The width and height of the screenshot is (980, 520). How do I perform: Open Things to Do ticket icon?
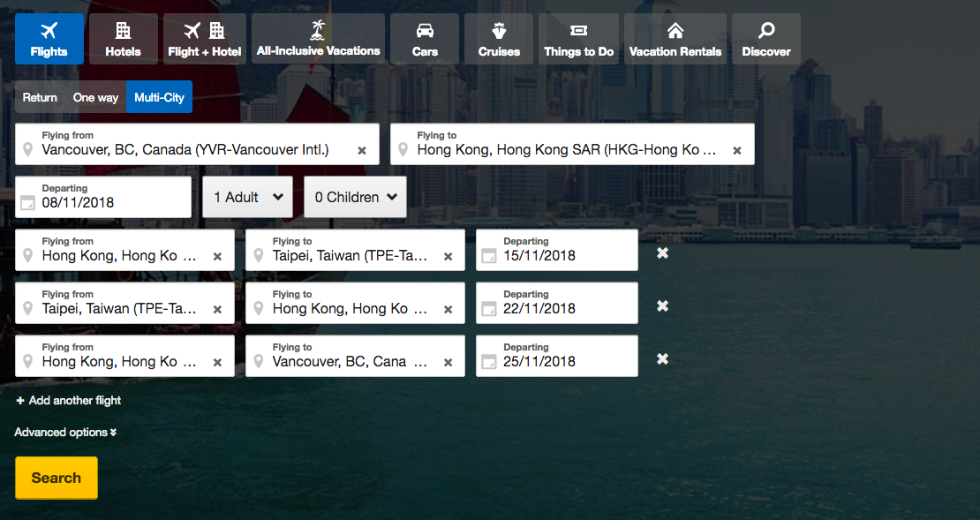click(578, 31)
